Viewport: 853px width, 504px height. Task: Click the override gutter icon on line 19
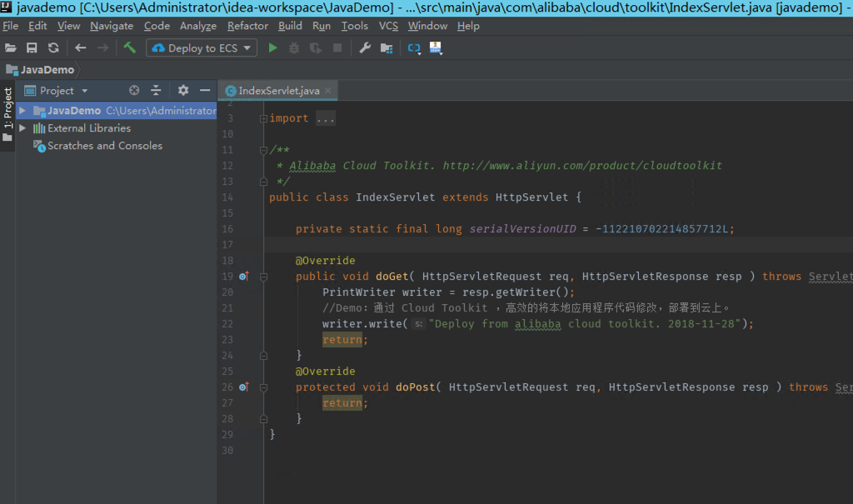[244, 276]
